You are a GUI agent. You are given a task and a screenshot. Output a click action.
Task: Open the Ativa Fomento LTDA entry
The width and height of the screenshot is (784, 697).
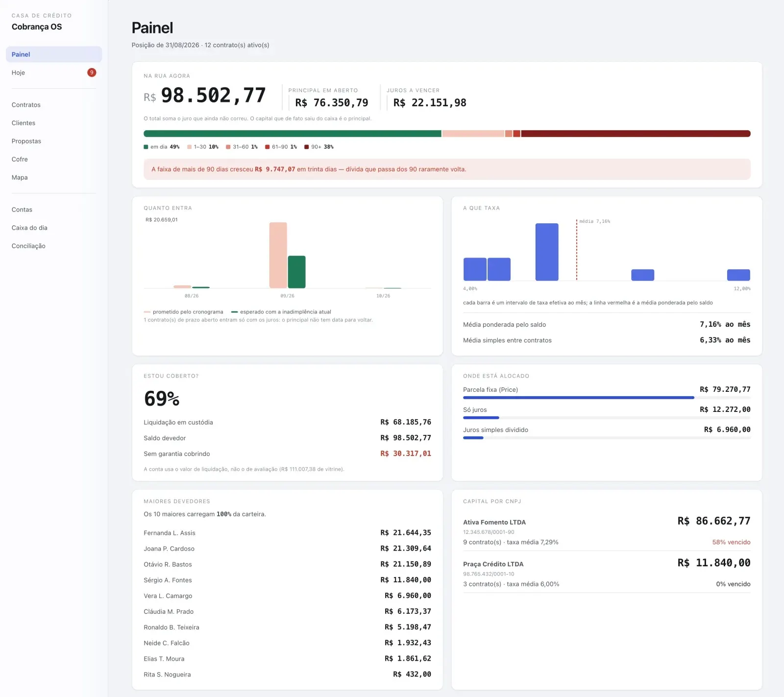click(607, 531)
